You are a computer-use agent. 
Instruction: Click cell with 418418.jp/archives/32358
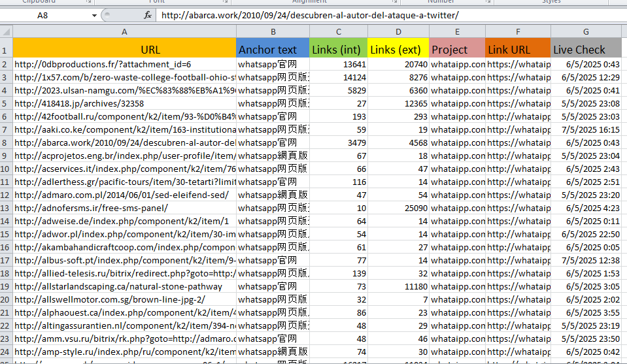tap(124, 103)
